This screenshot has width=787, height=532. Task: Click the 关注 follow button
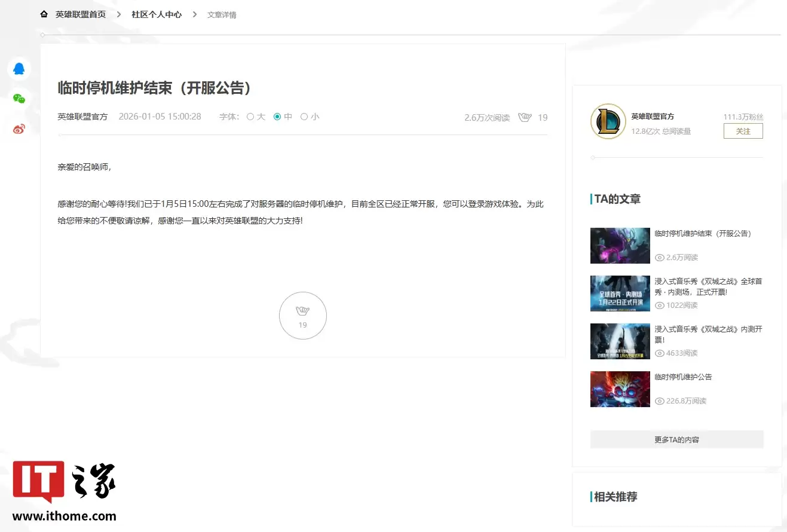743,131
